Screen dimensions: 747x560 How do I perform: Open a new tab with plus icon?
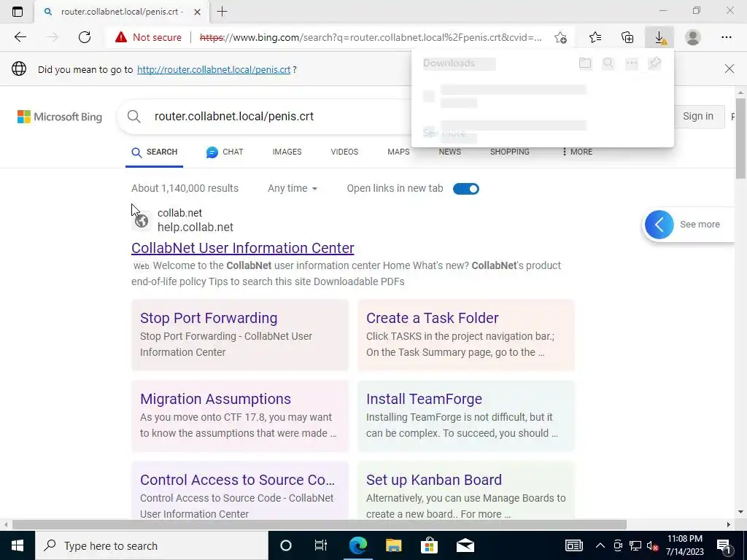(222, 12)
